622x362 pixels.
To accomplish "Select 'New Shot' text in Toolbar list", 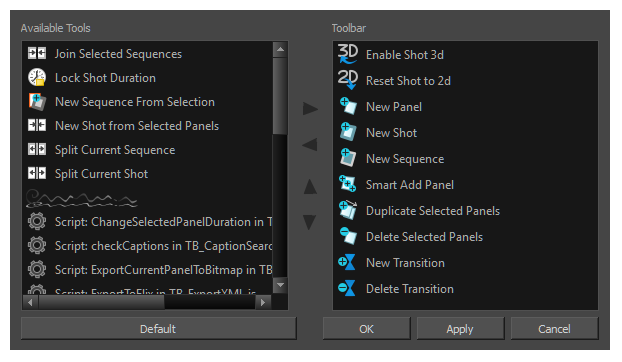I will coord(392,133).
